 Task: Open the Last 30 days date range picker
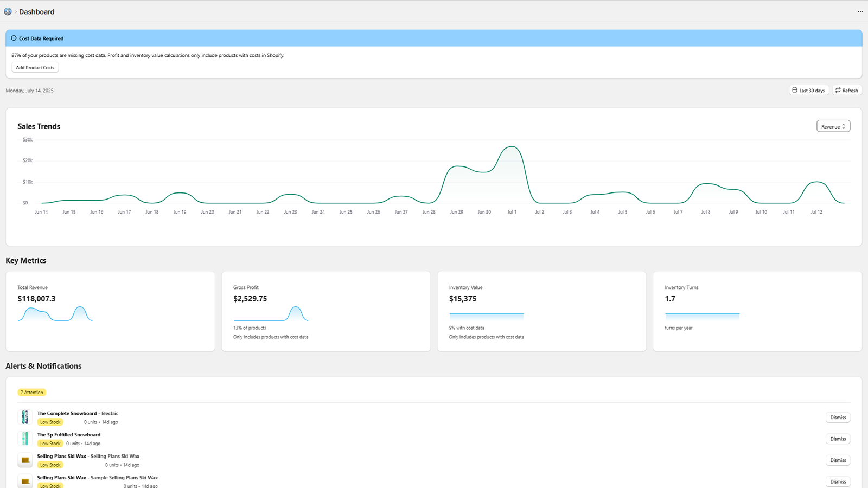(x=809, y=91)
